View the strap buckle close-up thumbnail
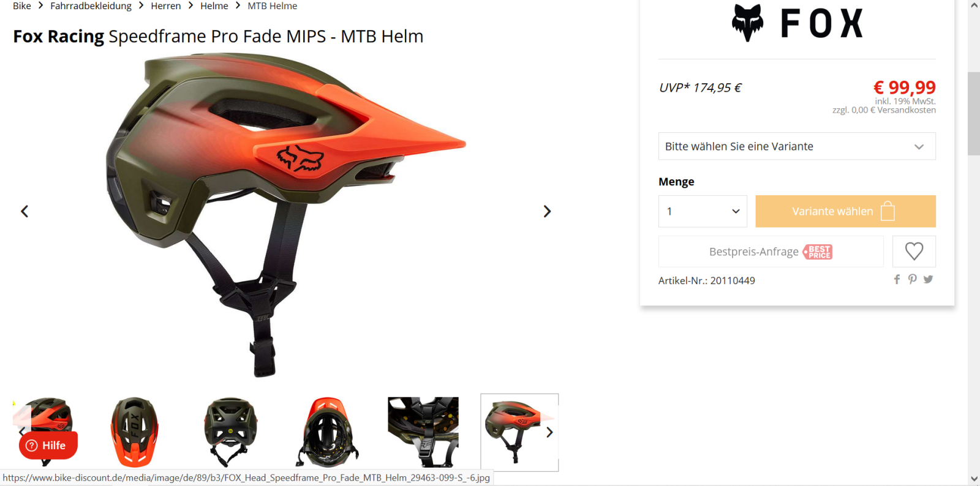The image size is (980, 486). 423,432
